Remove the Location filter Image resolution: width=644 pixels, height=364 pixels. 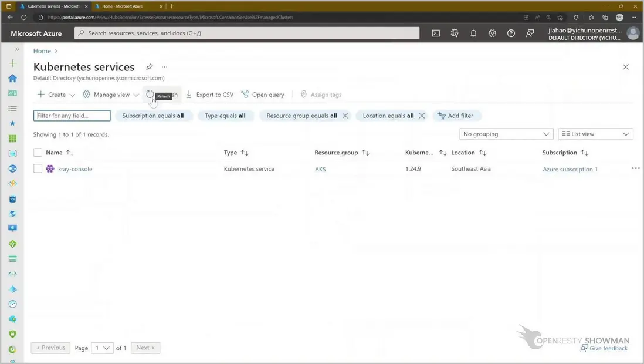click(422, 116)
